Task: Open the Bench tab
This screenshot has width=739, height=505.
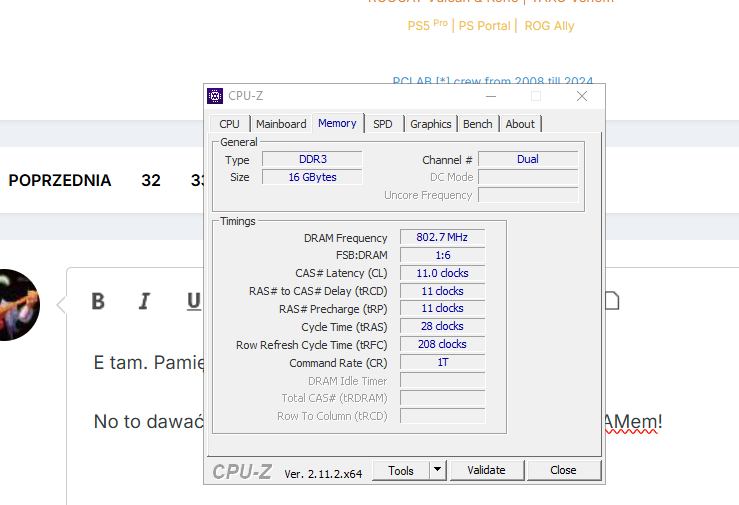Action: (x=478, y=124)
